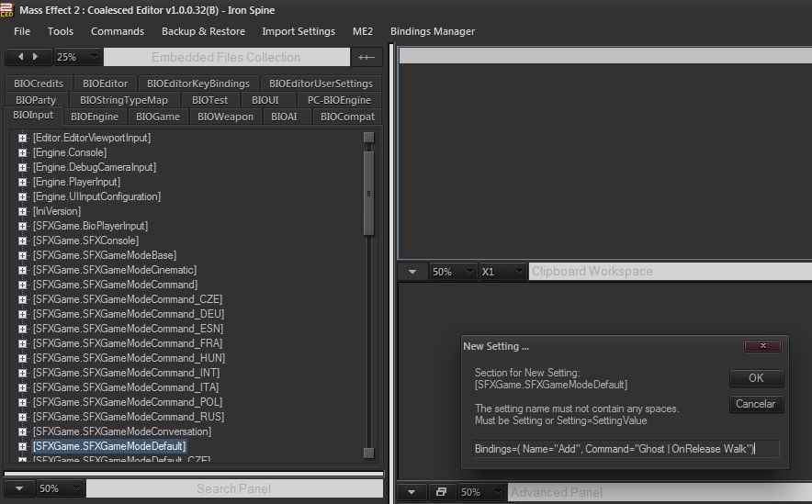Switch to the PC-BIOEngine tab

click(339, 100)
